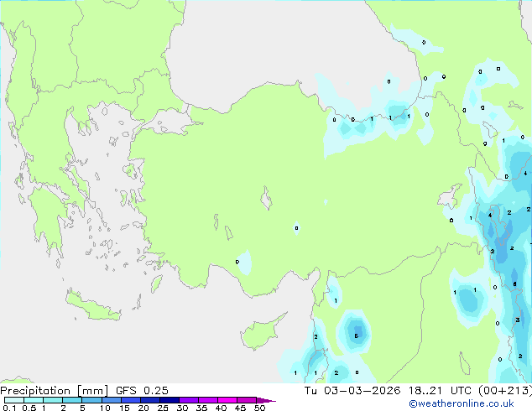Click the 'Precipitation [mm]' title text

(55, 391)
